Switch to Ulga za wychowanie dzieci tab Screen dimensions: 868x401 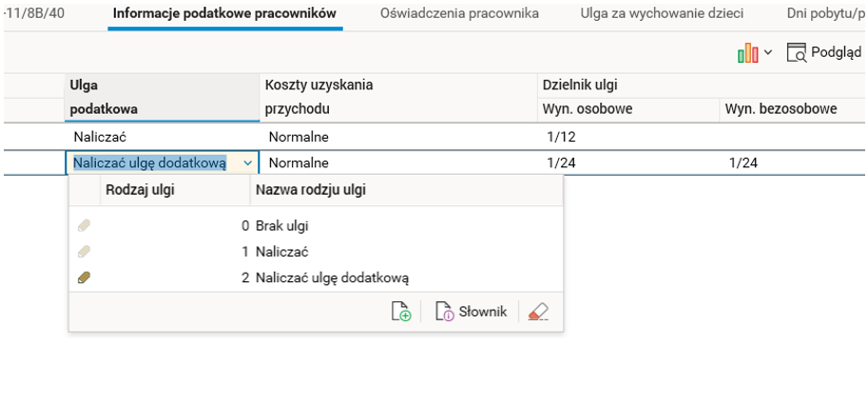pyautogui.click(x=663, y=14)
